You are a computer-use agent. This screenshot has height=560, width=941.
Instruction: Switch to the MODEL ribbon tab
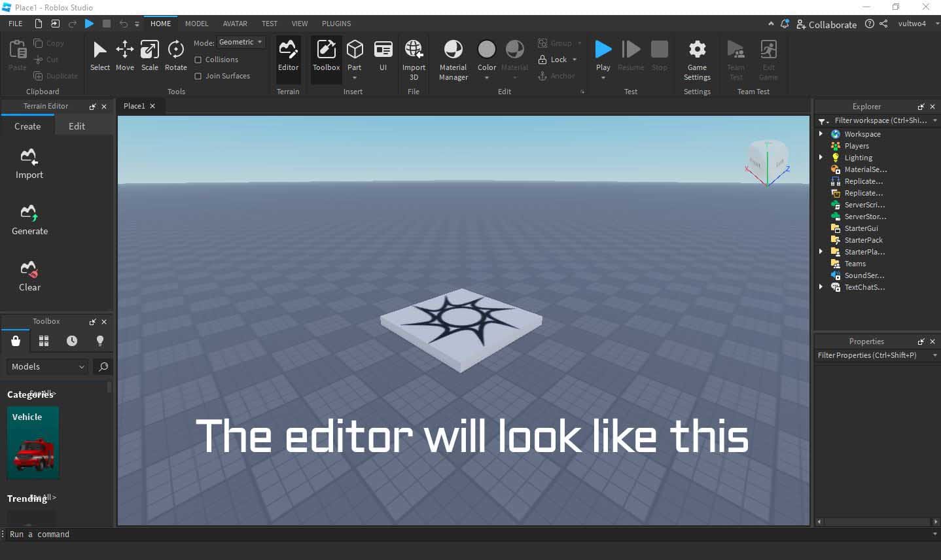click(x=196, y=24)
